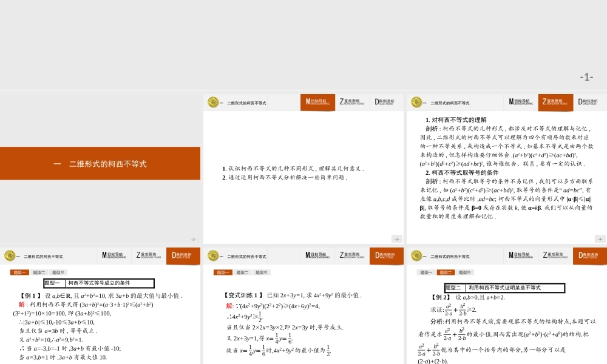The image size is (607, 364).
Task: Open the D典例透析 tab icon on the bottom-middle slide
Action: [x=387, y=255]
